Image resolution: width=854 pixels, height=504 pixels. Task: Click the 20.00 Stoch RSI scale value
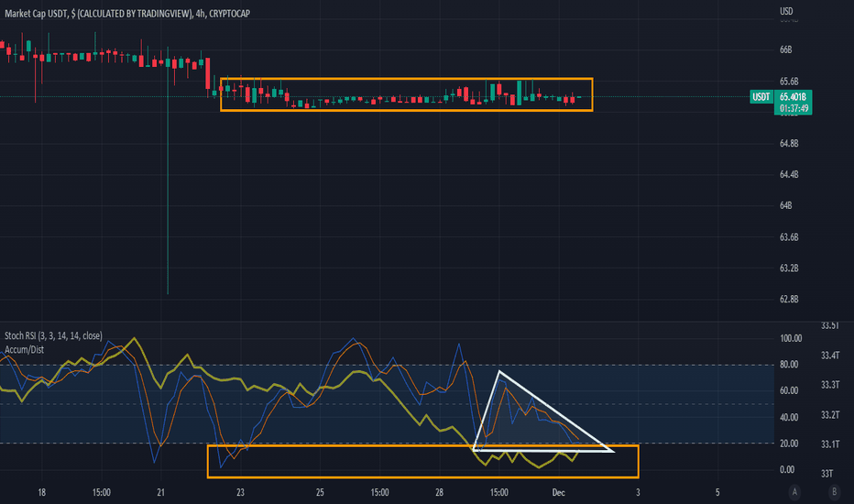(x=789, y=444)
